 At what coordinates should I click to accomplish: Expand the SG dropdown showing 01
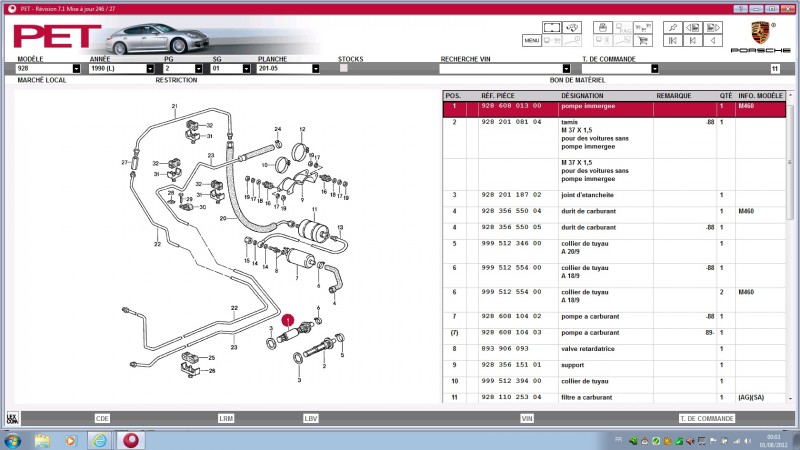click(246, 68)
